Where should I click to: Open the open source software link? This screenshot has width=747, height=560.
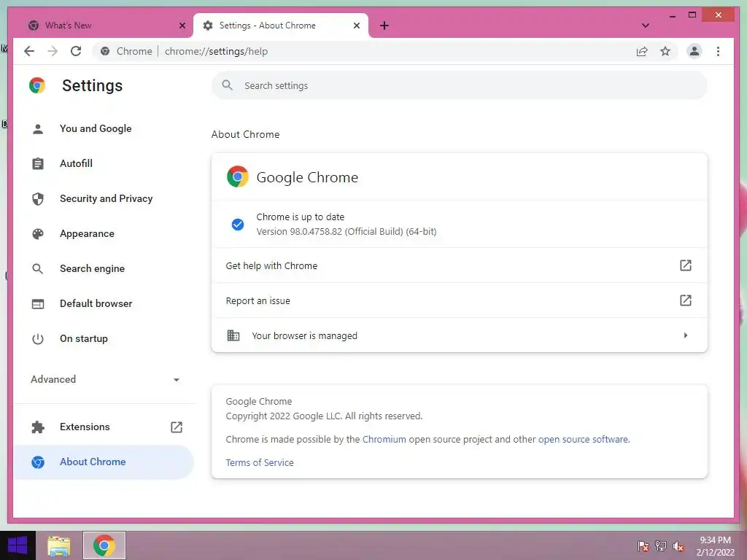583,440
